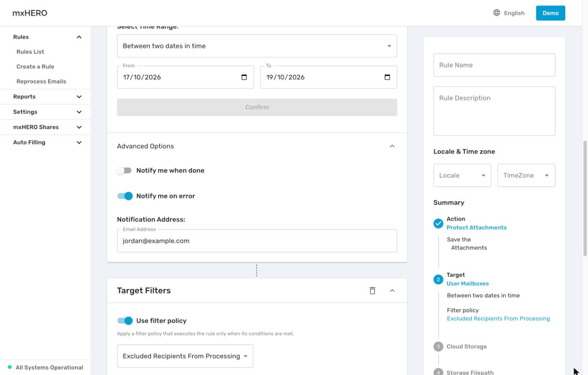Click the Confirm button
The image size is (588, 375).
257,107
